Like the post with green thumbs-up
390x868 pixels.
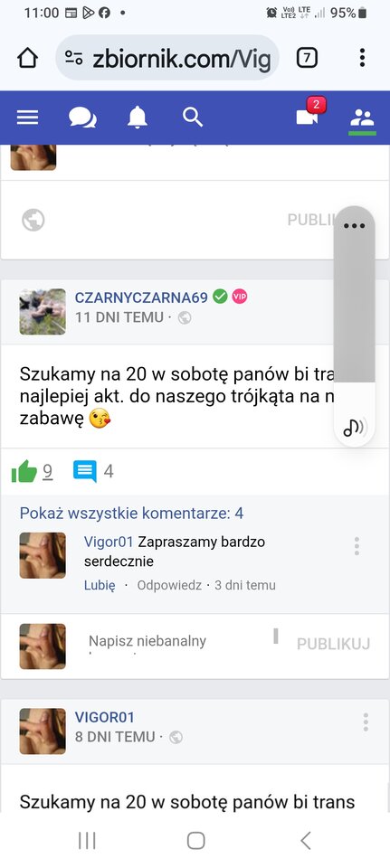coord(24,472)
